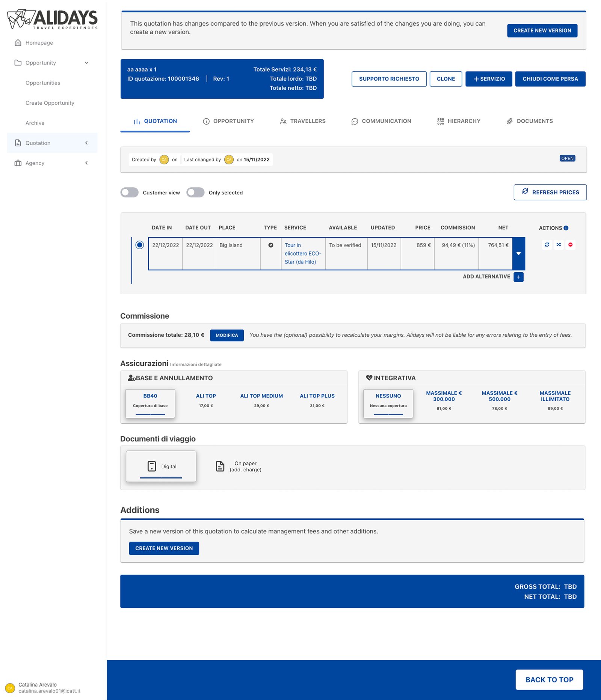Switch to the Documents tab
The image size is (601, 700).
click(530, 121)
